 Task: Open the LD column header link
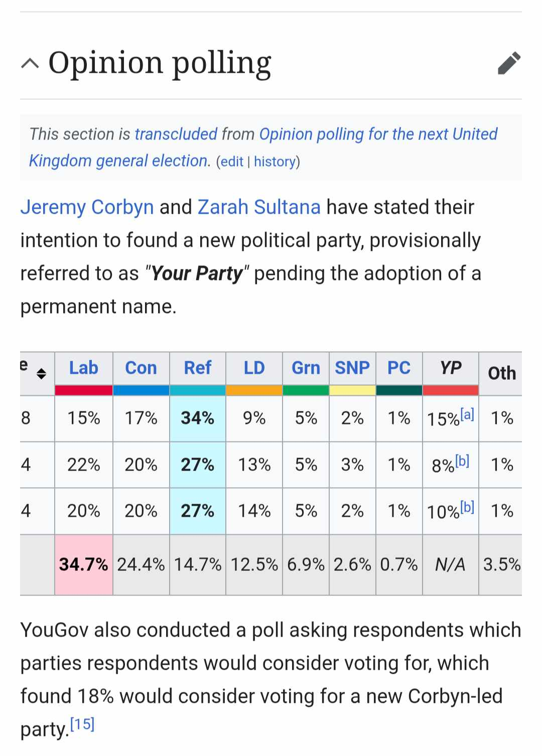[254, 368]
